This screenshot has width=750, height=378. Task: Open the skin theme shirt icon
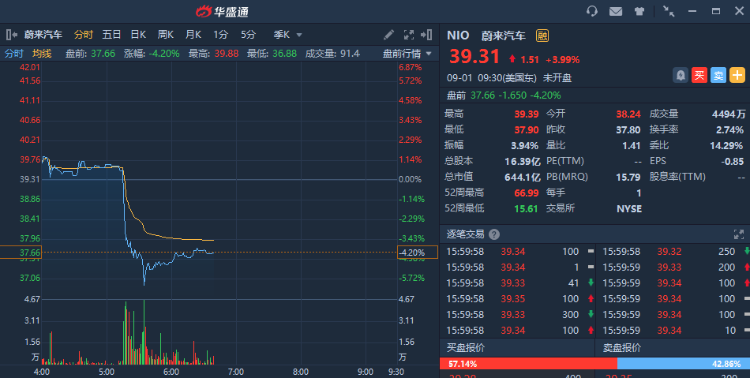coord(640,11)
